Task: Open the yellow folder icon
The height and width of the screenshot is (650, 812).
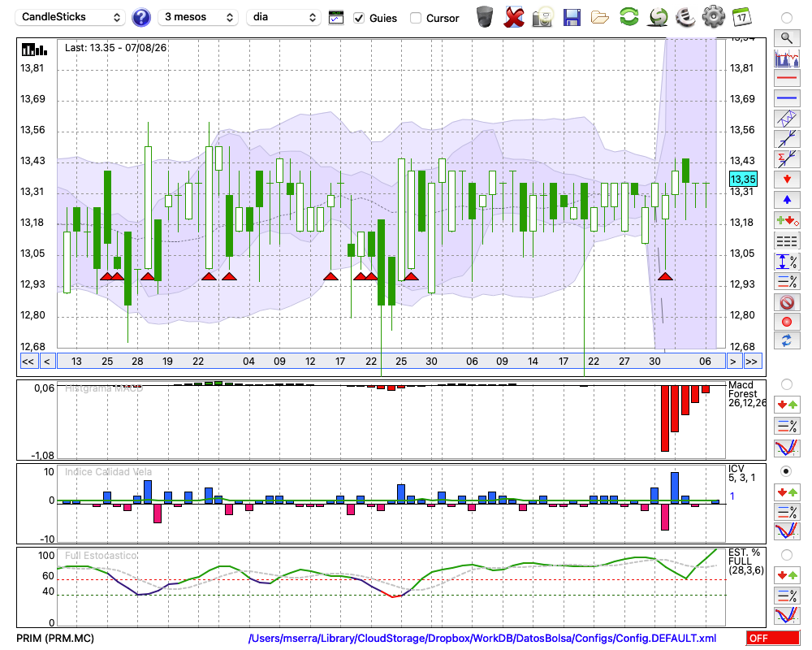Action: point(600,18)
